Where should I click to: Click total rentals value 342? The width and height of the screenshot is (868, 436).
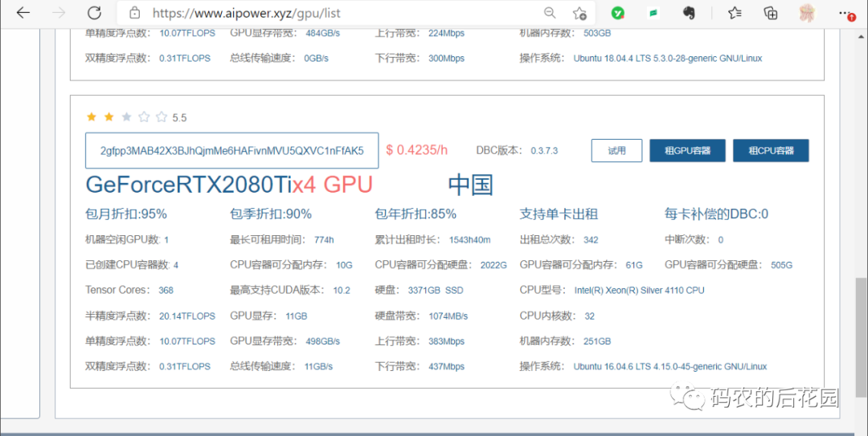click(591, 240)
